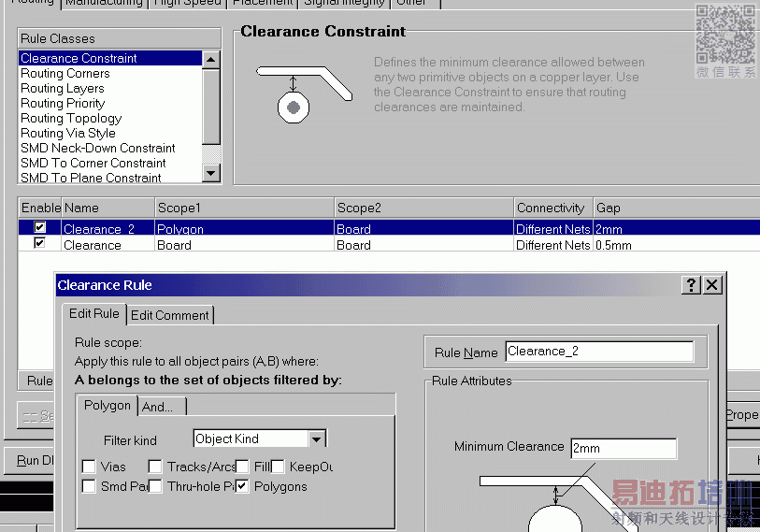Enable the Tracks/Arcs checkbox

point(155,467)
